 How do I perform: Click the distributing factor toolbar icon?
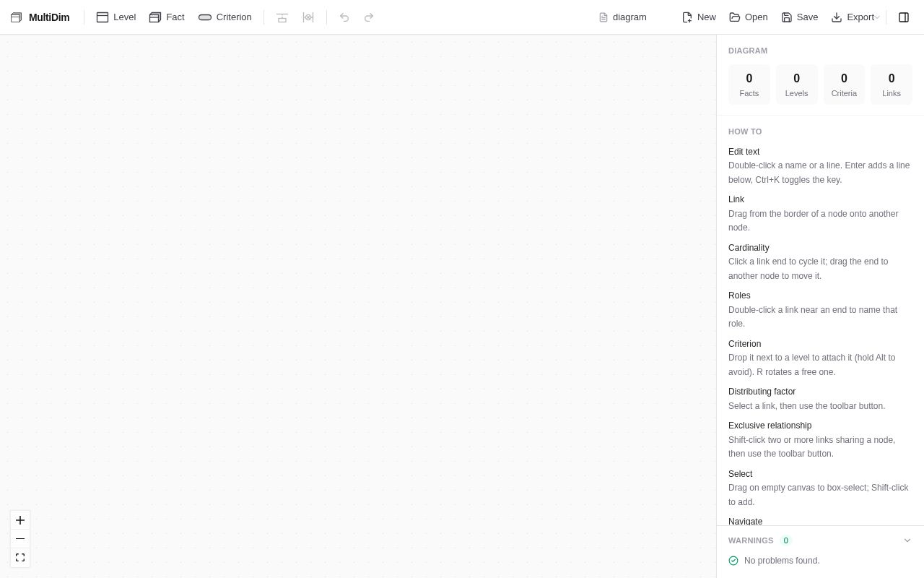(x=282, y=17)
